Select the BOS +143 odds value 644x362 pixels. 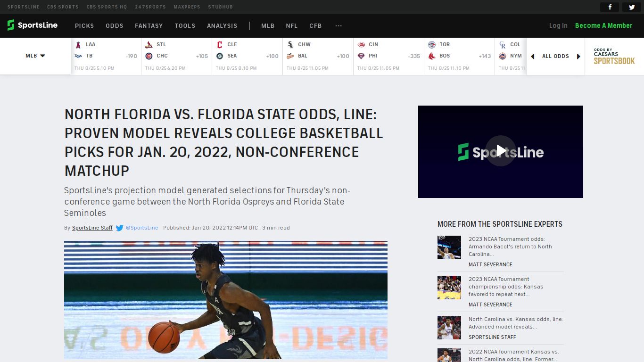click(485, 57)
